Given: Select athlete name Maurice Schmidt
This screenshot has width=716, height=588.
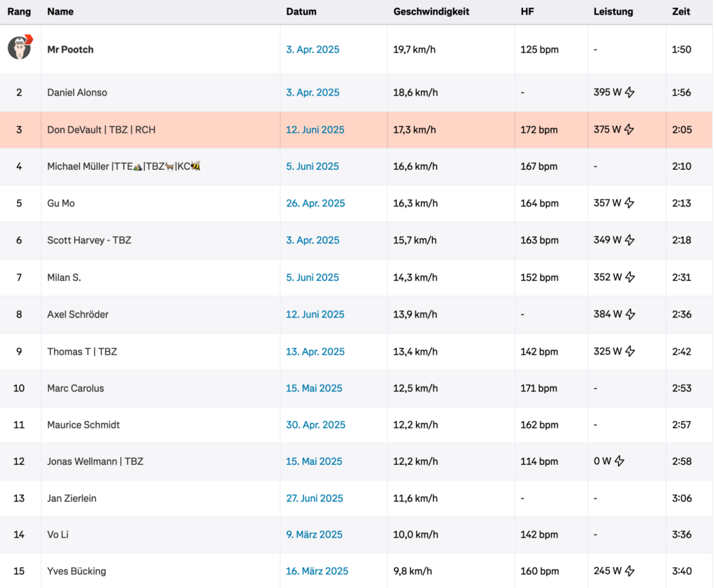Looking at the screenshot, I should tap(83, 424).
